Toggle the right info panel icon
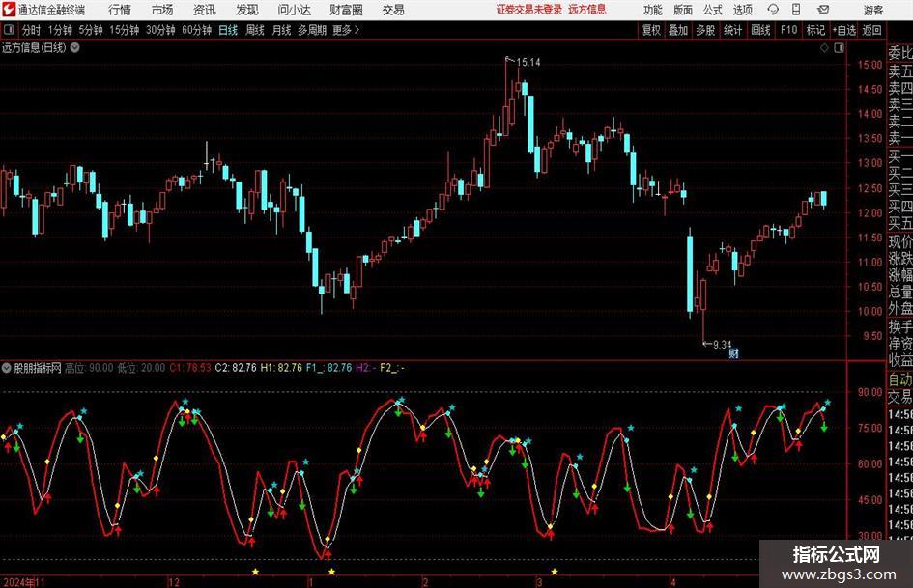913x588 pixels. 839,48
